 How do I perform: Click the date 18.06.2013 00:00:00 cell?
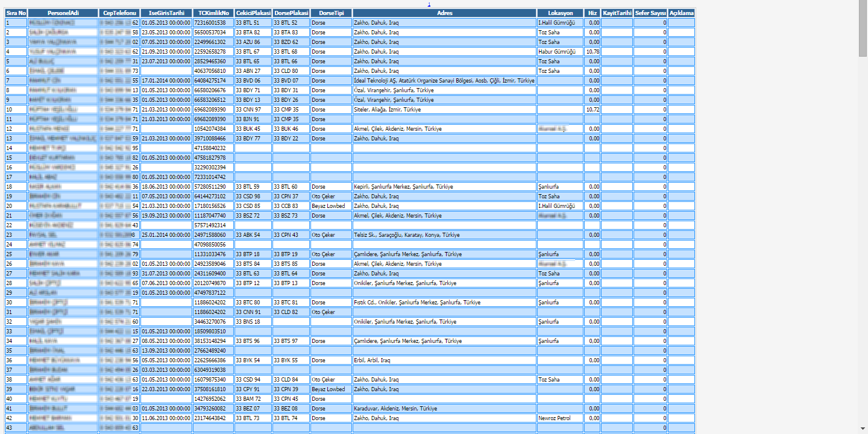(x=166, y=187)
